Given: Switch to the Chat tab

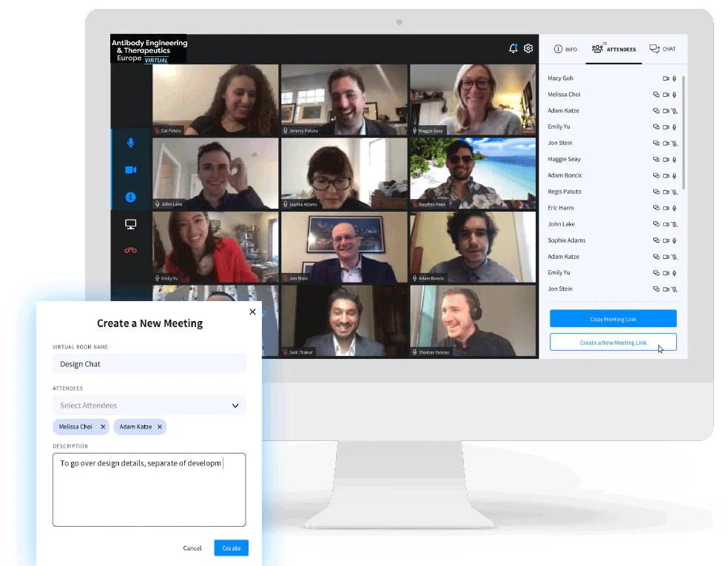Looking at the screenshot, I should point(662,49).
